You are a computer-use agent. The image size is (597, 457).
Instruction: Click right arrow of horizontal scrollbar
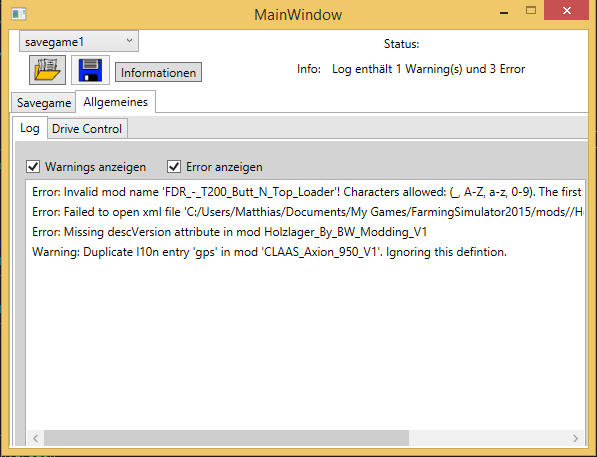(x=575, y=438)
